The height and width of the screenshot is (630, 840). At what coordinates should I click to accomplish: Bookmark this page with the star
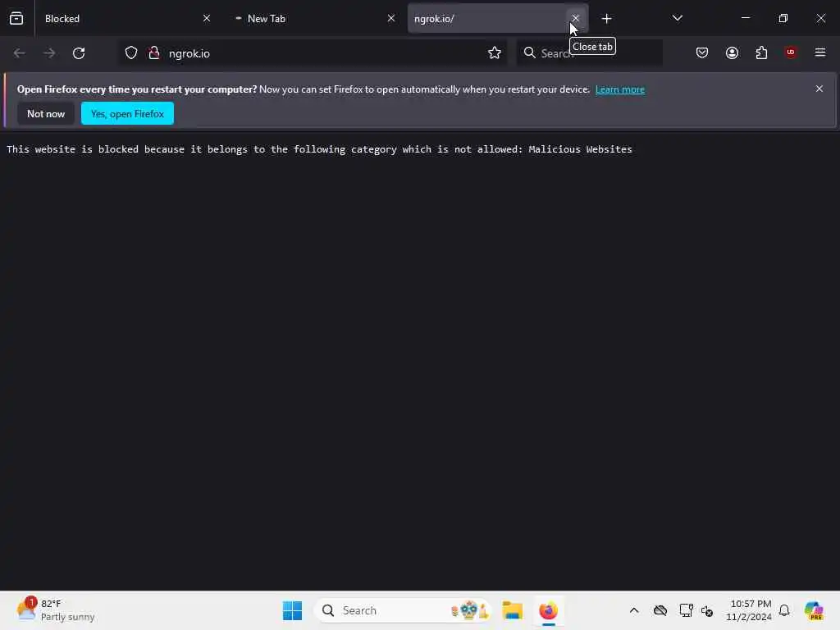(495, 53)
